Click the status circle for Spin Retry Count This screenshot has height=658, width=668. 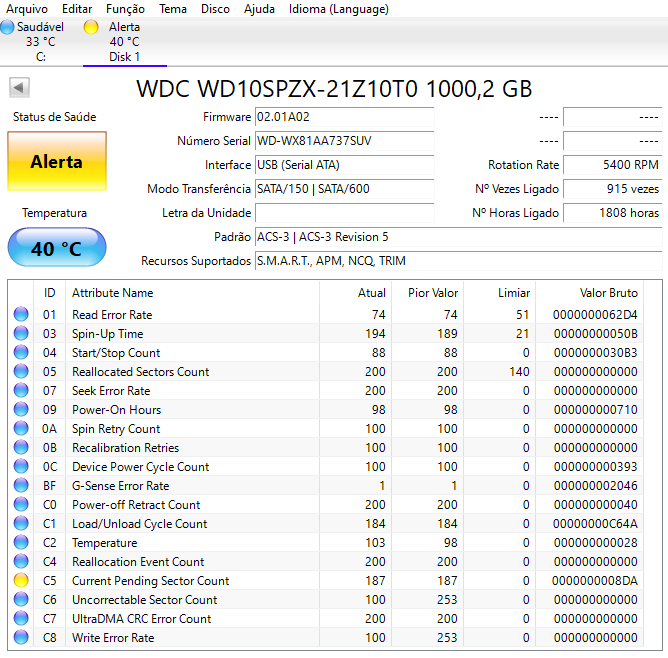[21, 428]
